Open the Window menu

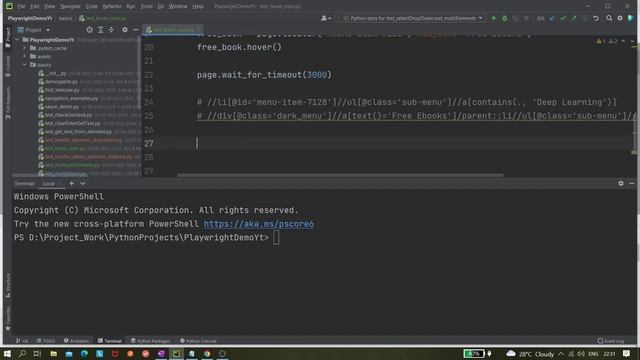178,7
